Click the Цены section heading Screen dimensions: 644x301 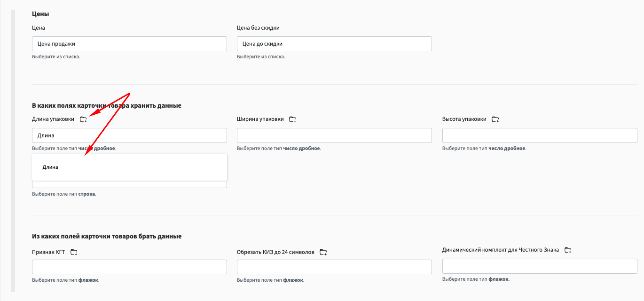pyautogui.click(x=40, y=14)
